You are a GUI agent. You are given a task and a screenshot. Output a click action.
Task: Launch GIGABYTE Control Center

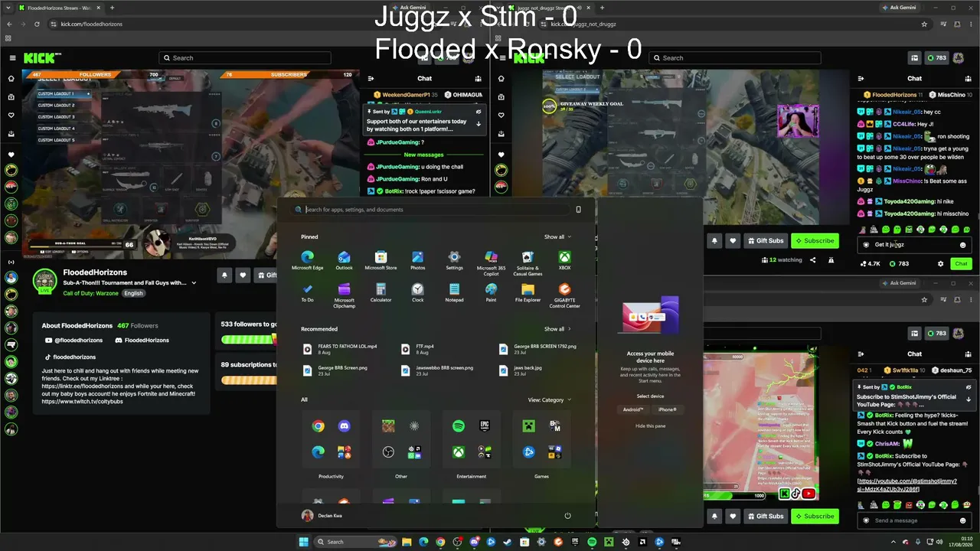click(564, 295)
